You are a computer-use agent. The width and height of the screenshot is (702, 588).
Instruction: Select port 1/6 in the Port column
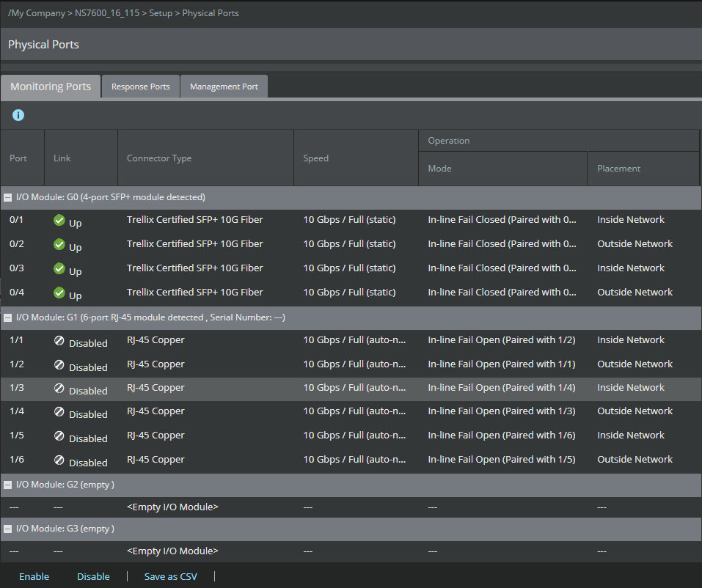pos(17,459)
